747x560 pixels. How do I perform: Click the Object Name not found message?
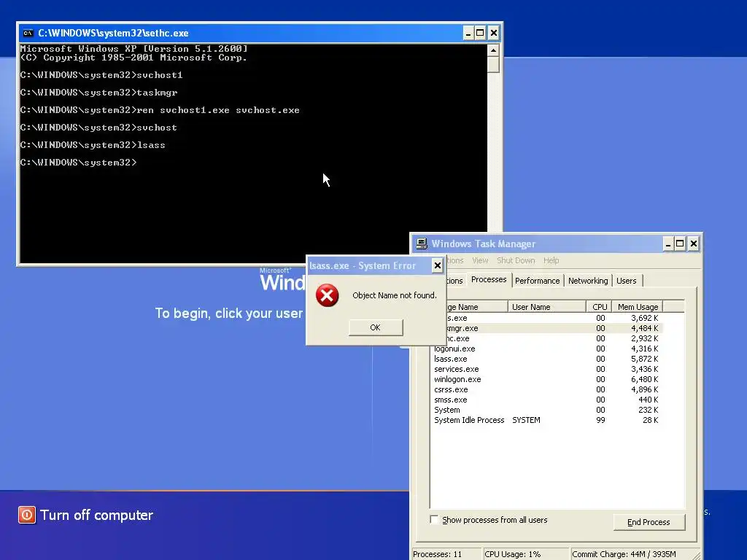(x=395, y=295)
